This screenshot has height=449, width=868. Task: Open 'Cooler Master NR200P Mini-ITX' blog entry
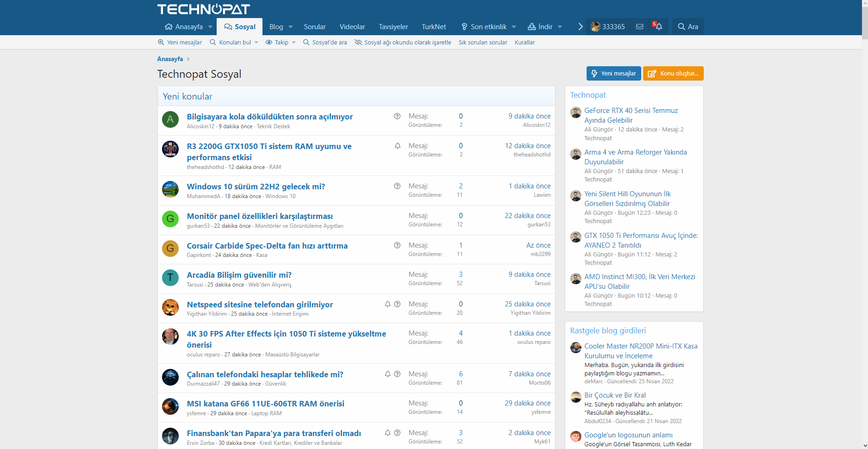pyautogui.click(x=641, y=351)
